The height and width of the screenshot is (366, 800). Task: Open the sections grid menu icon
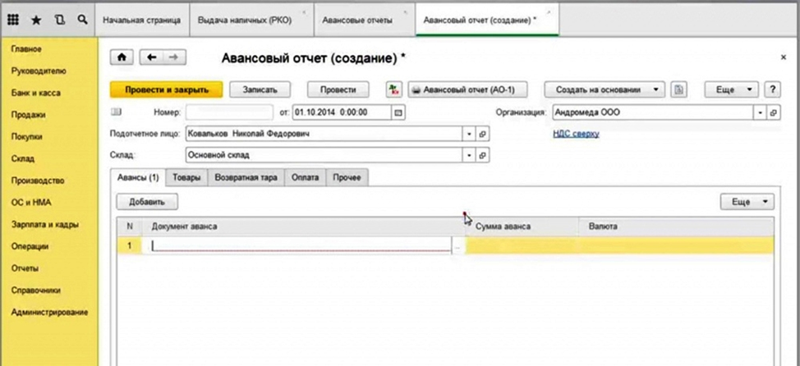click(x=14, y=20)
